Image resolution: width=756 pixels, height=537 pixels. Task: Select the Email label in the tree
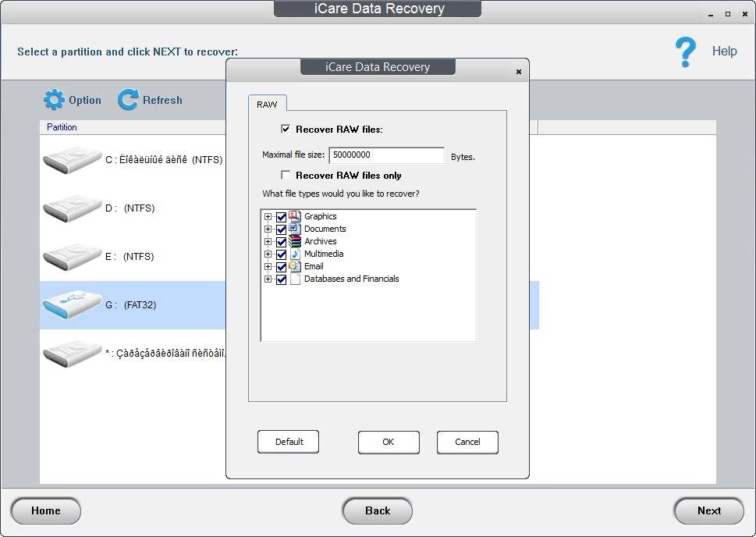point(314,266)
